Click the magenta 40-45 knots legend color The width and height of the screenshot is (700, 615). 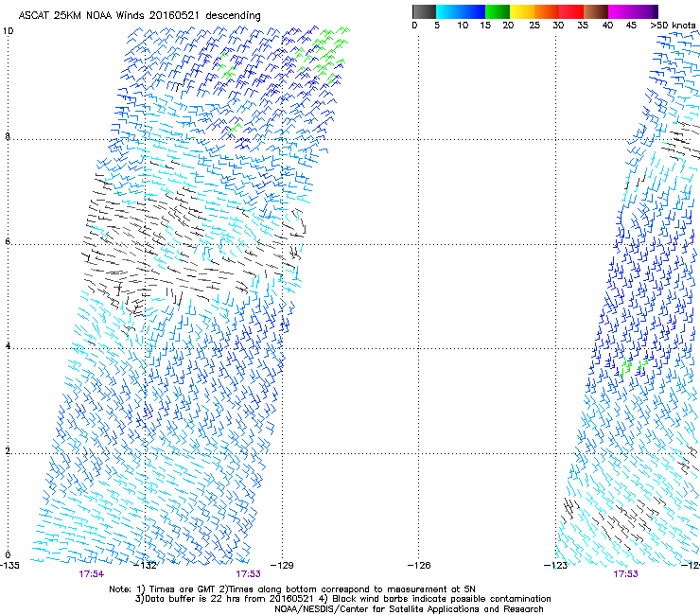coord(621,11)
